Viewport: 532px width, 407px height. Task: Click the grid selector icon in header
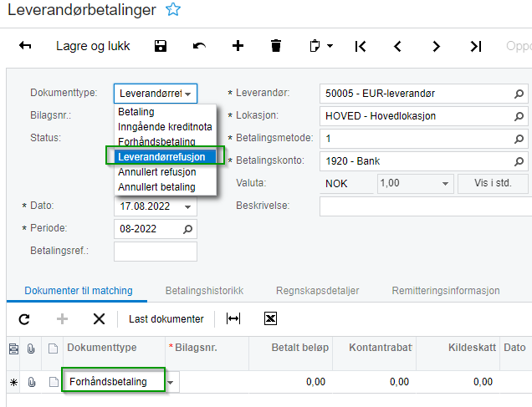click(13, 348)
